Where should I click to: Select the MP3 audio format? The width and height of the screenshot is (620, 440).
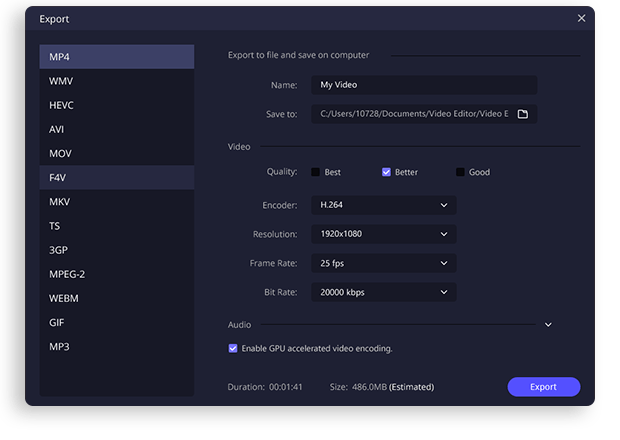coord(116,346)
